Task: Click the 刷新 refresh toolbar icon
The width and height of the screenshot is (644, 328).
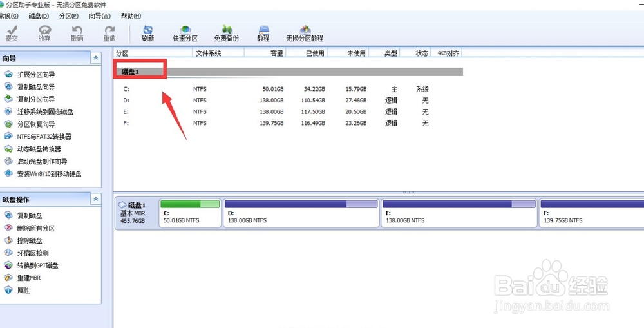Action: click(148, 34)
